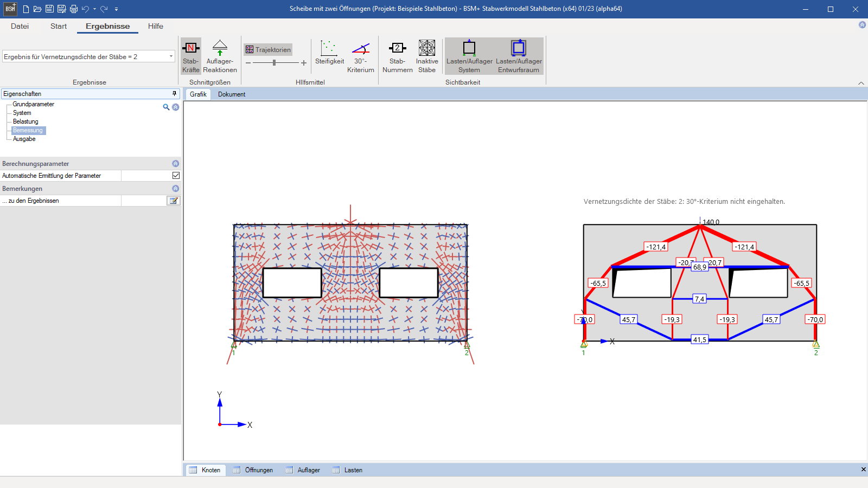Redo the last action
Image resolution: width=868 pixels, height=488 pixels.
tap(104, 9)
